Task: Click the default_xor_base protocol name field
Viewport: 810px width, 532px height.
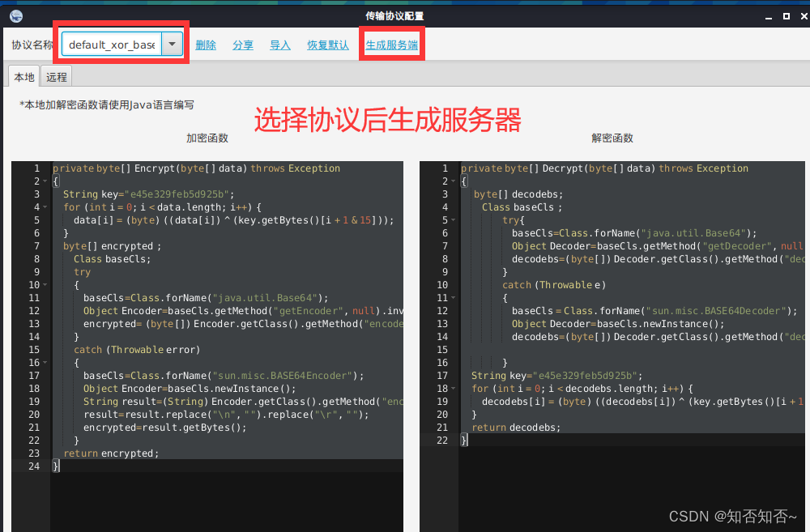Action: click(113, 44)
